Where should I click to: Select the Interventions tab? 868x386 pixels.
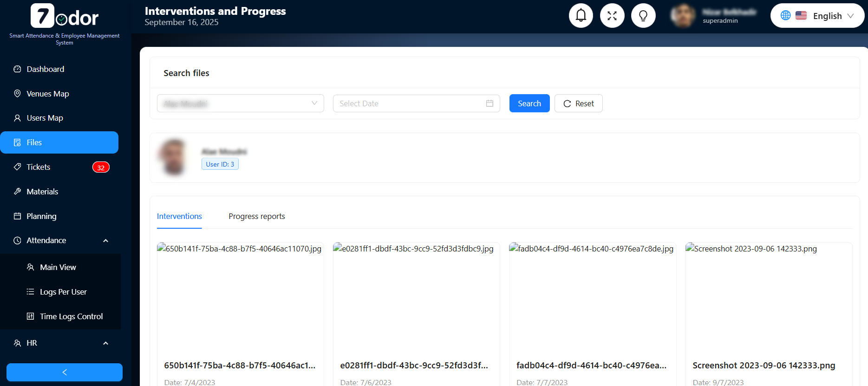point(179,217)
